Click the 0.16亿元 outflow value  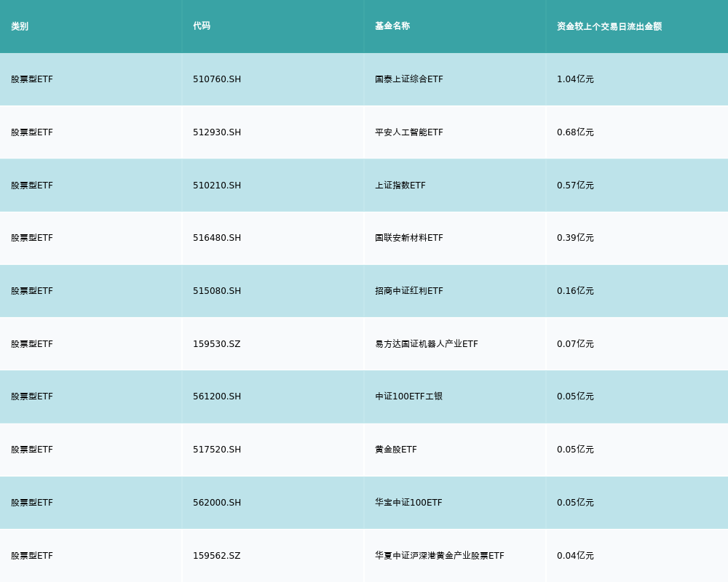tap(575, 291)
